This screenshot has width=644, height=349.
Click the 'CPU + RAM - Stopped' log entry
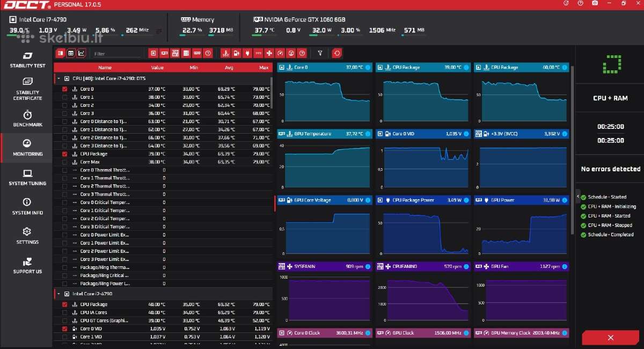pyautogui.click(x=607, y=225)
